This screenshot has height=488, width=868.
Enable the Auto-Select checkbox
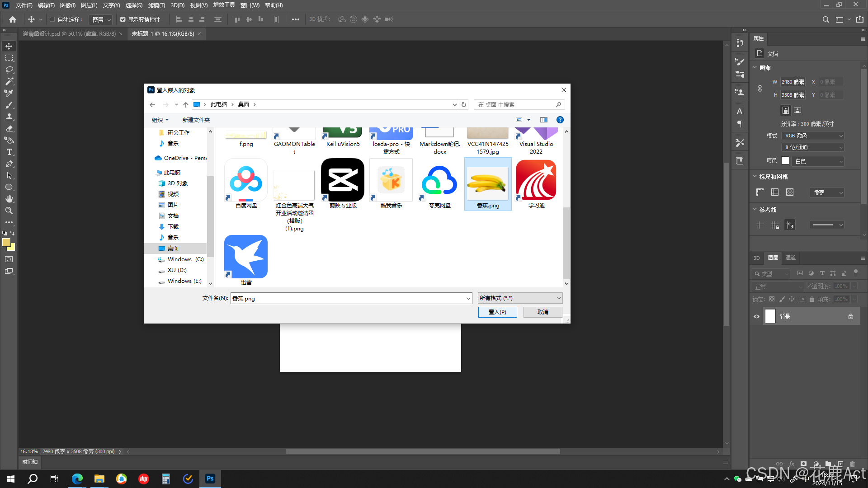pos(52,19)
